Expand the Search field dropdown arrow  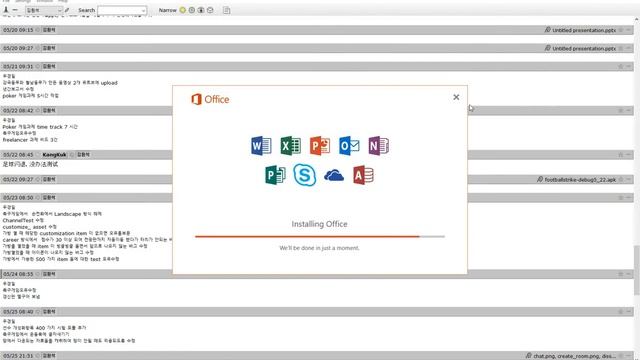143,10
